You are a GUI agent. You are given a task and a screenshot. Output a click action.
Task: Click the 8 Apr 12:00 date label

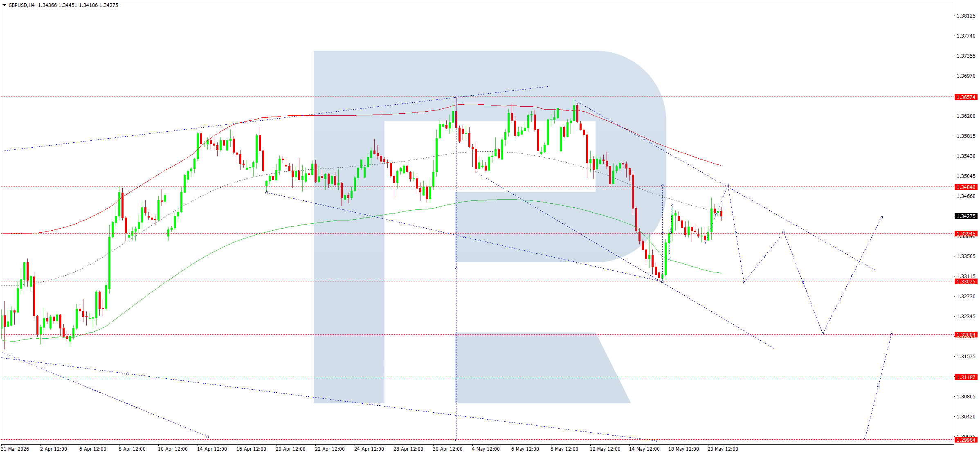point(132,449)
